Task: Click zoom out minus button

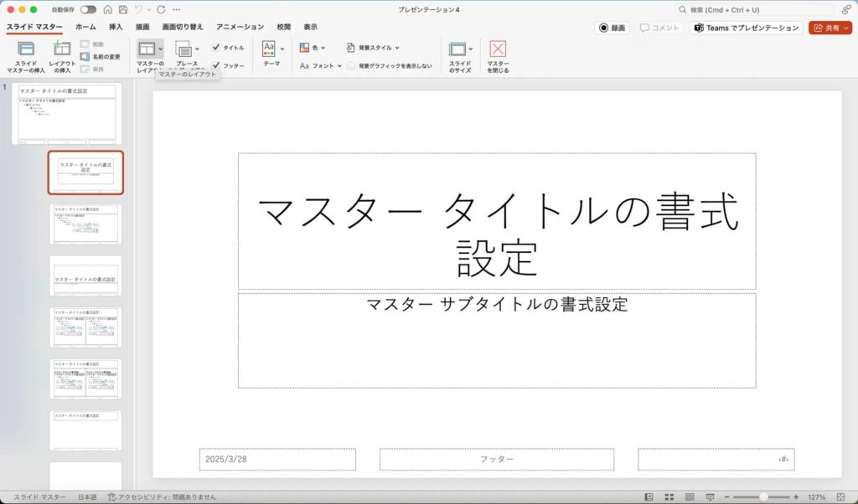Action: tap(726, 497)
